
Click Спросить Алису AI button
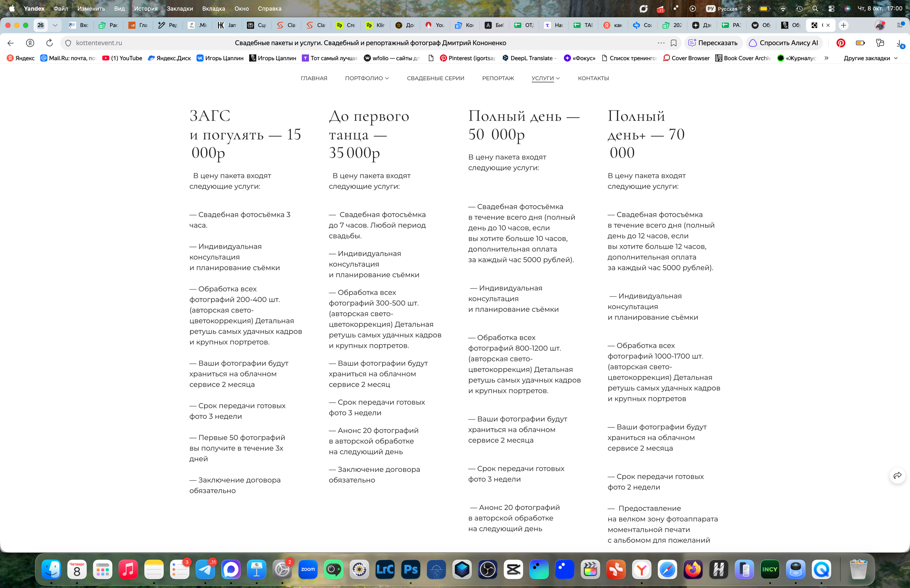pyautogui.click(x=783, y=43)
